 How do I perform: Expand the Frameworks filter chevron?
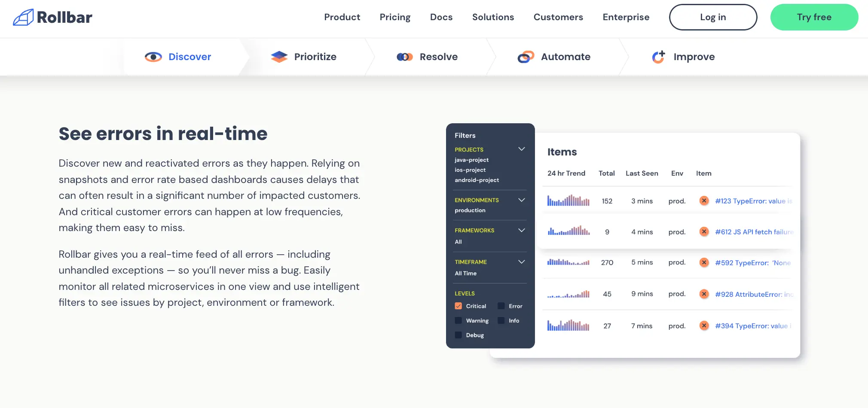(x=522, y=230)
